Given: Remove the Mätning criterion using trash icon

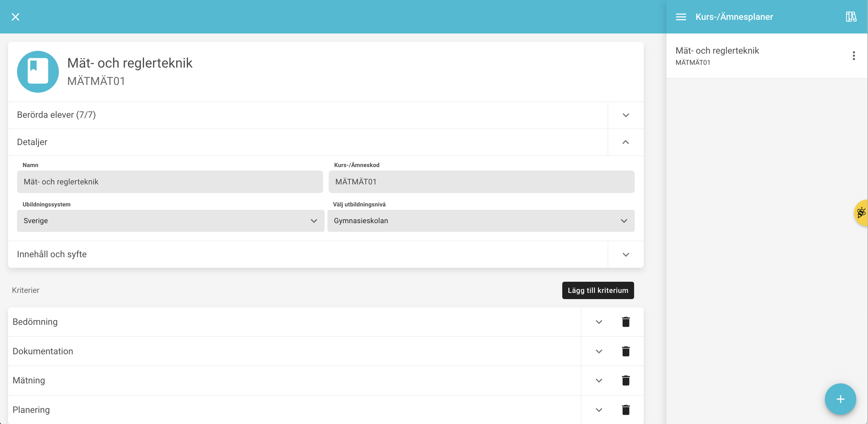Looking at the screenshot, I should [x=625, y=381].
